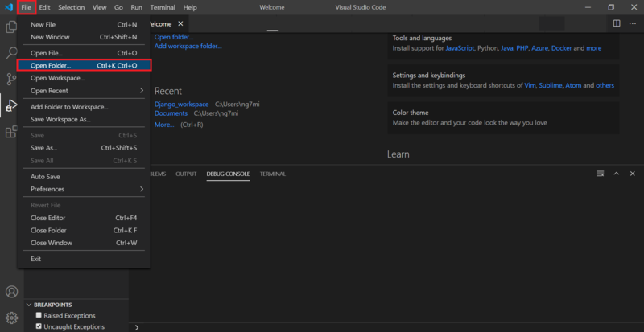The width and height of the screenshot is (644, 332).
Task: Open the Accounts icon in activity bar
Action: coord(11,292)
